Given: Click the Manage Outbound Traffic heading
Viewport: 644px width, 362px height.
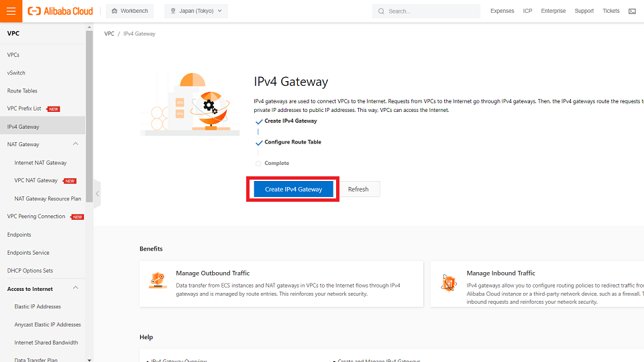Looking at the screenshot, I should point(213,274).
